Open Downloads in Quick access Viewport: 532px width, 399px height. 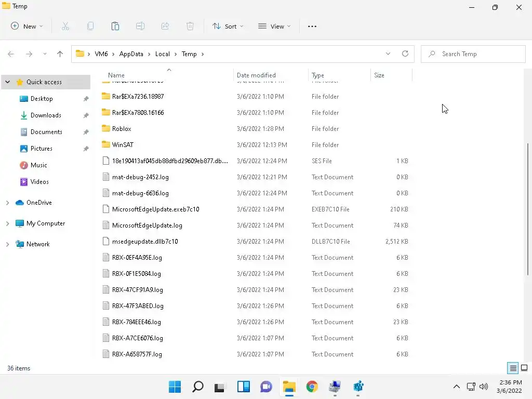tap(46, 115)
